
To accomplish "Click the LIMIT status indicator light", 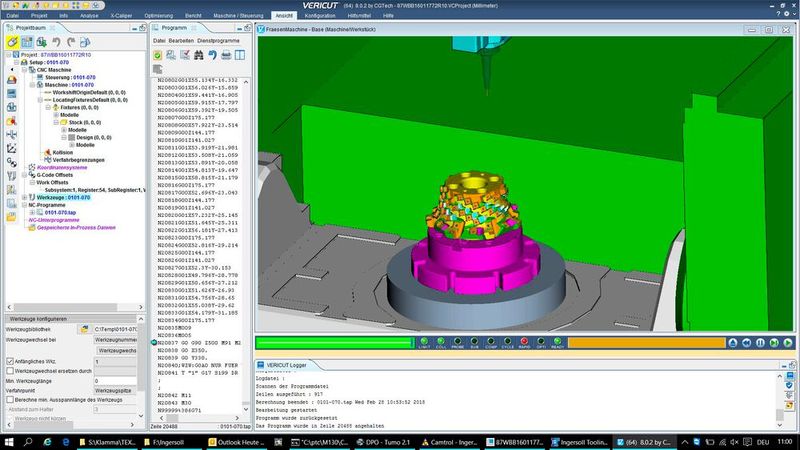I will pyautogui.click(x=424, y=341).
